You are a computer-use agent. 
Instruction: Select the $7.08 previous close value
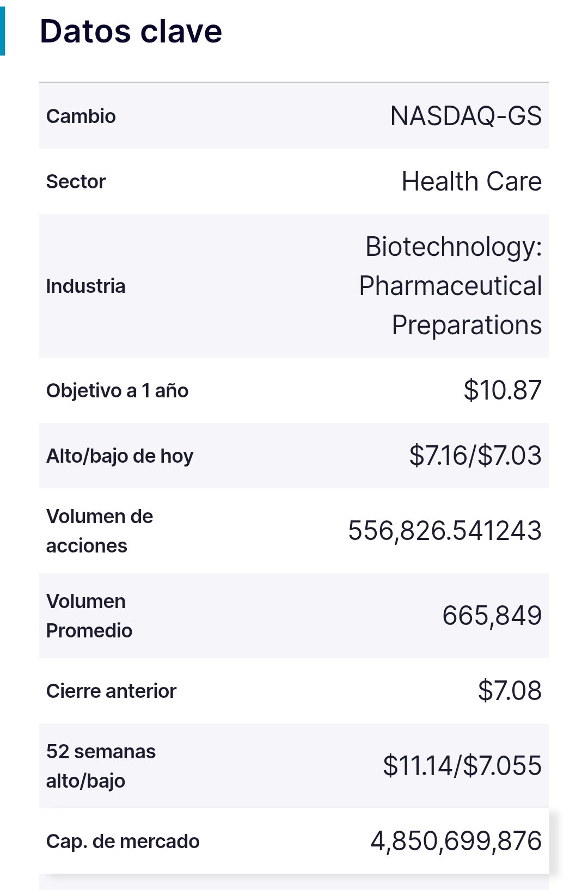point(510,691)
